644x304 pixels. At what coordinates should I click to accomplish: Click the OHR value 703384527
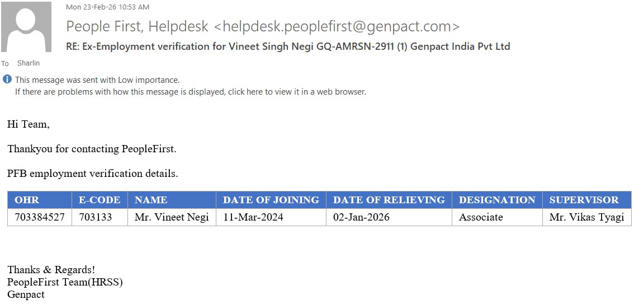click(40, 217)
